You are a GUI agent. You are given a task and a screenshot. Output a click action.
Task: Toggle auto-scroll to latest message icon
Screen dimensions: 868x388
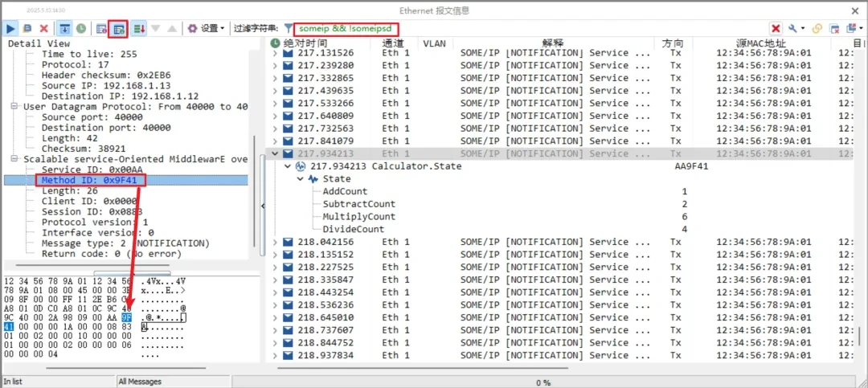pos(65,28)
